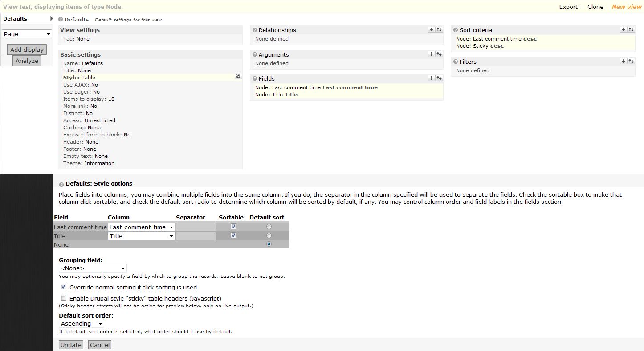This screenshot has height=351, width=644.
Task: Click the Update button
Action: click(x=71, y=345)
